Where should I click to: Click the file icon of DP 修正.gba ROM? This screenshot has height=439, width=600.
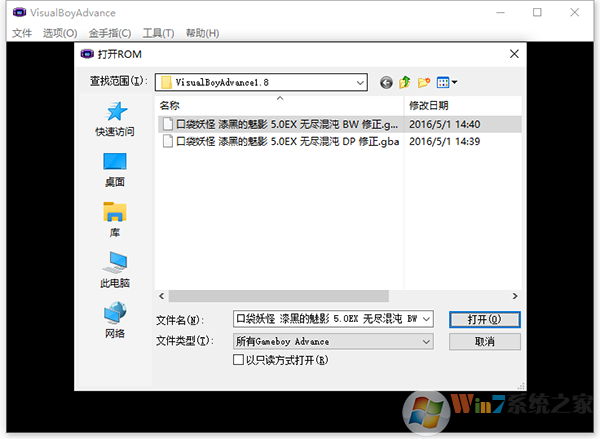pyautogui.click(x=167, y=141)
